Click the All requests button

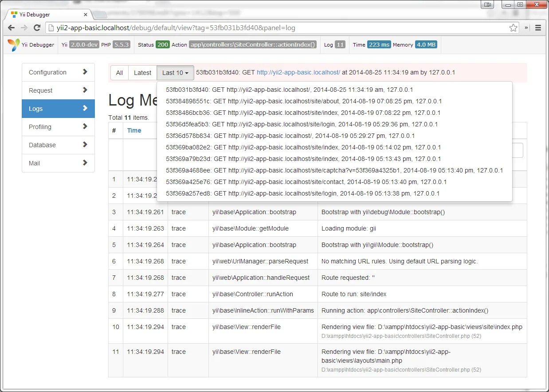[x=119, y=73]
